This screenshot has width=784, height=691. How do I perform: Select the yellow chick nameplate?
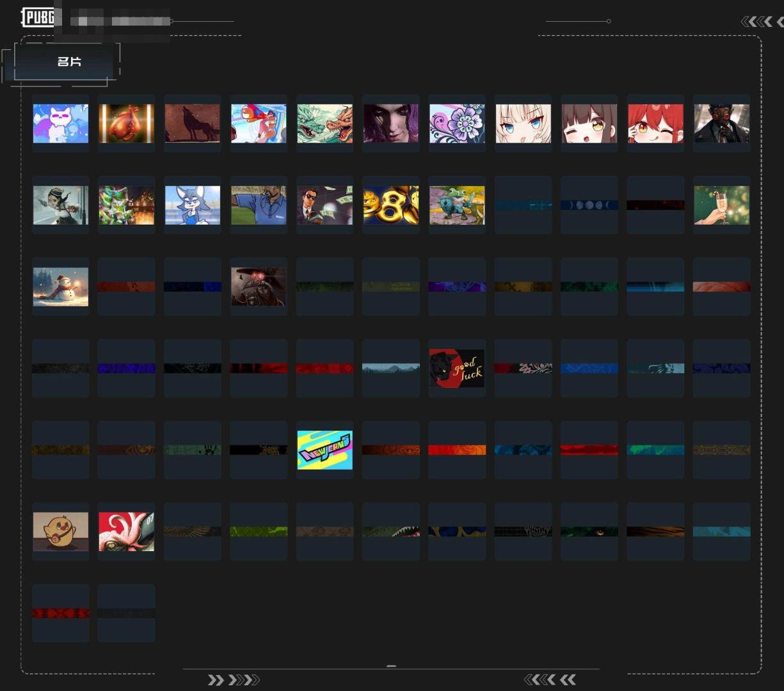pyautogui.click(x=61, y=532)
